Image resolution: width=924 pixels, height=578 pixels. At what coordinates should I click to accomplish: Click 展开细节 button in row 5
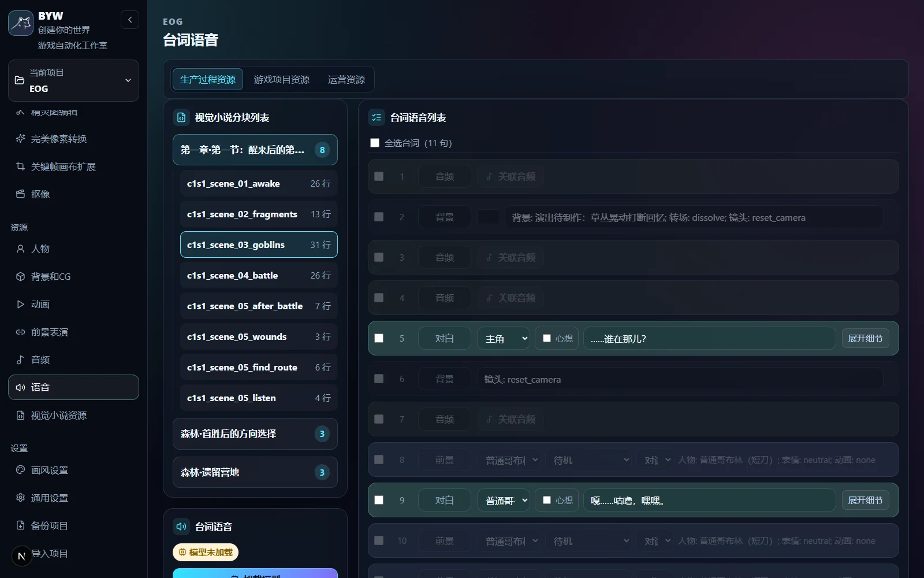coord(865,338)
